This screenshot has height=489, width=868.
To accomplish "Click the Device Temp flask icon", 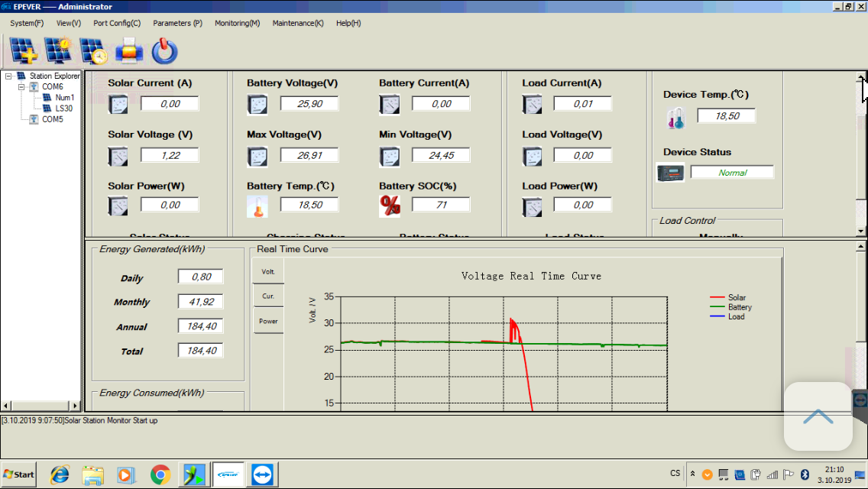I will [675, 118].
